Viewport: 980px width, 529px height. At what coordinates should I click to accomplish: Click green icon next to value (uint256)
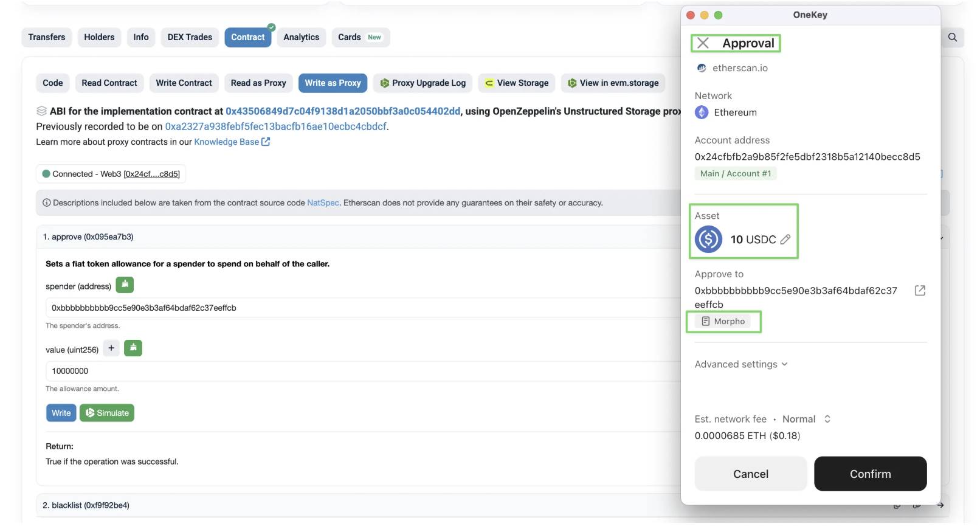point(133,348)
